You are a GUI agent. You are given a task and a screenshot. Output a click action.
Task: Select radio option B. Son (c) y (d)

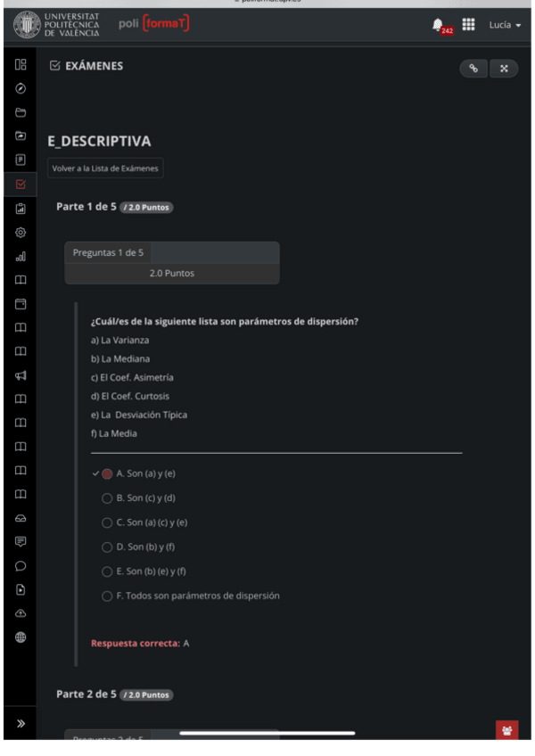[x=107, y=498]
